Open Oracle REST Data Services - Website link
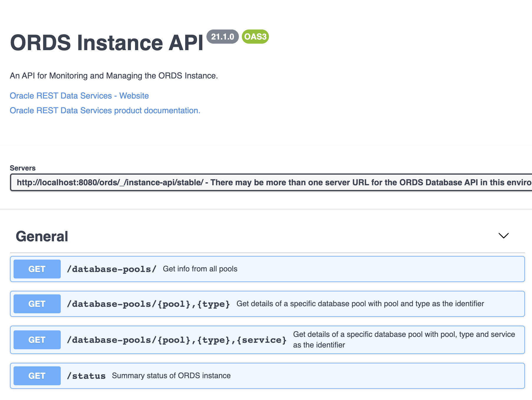This screenshot has height=400, width=532. (79, 96)
